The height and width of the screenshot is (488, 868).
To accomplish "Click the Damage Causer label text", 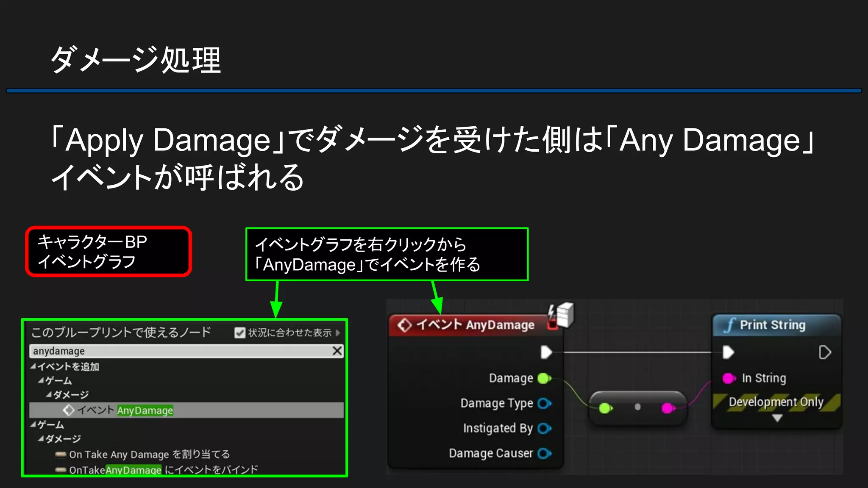I will click(491, 453).
